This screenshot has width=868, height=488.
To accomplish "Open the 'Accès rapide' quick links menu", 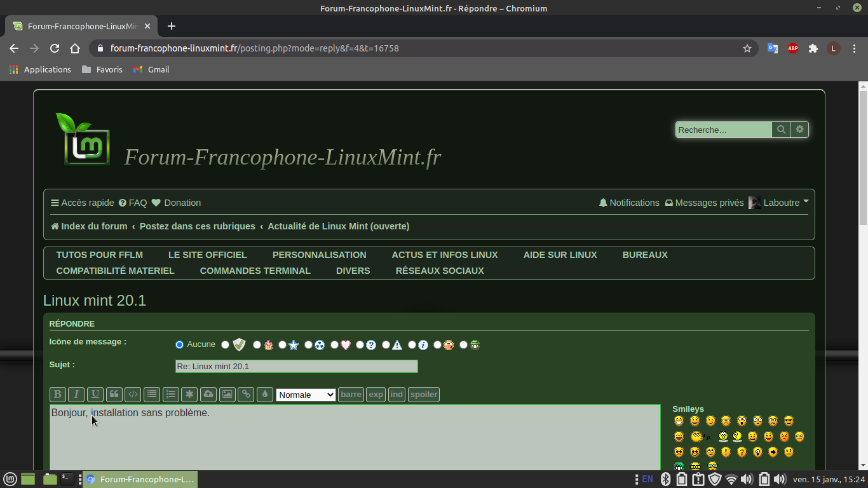I will pyautogui.click(x=83, y=203).
